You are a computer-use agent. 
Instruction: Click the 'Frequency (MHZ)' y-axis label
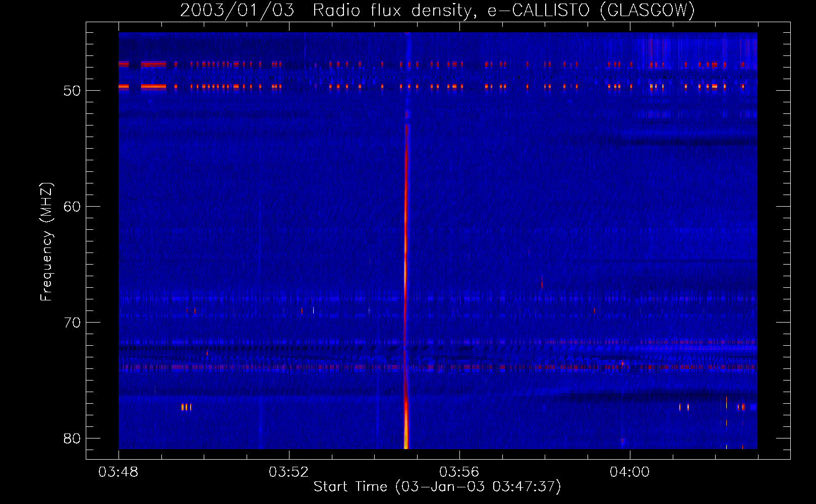(x=46, y=242)
